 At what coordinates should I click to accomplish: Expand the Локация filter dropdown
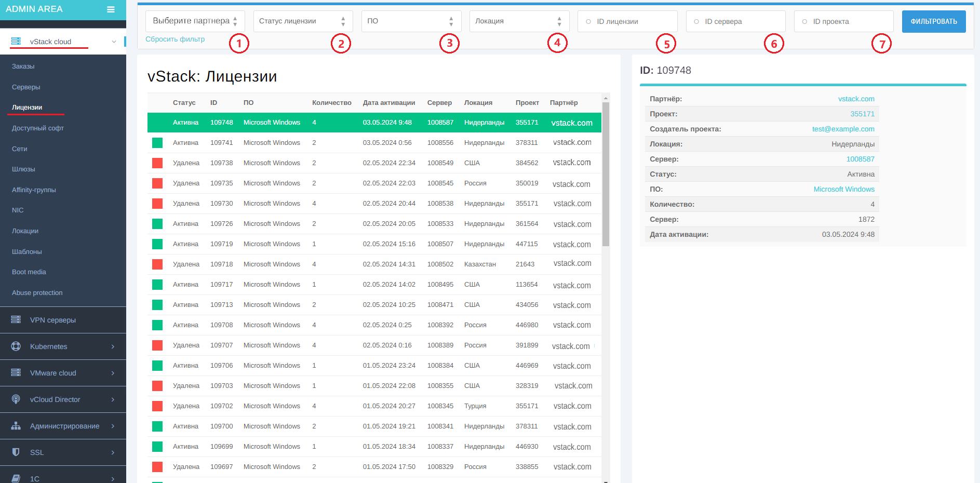tap(519, 21)
